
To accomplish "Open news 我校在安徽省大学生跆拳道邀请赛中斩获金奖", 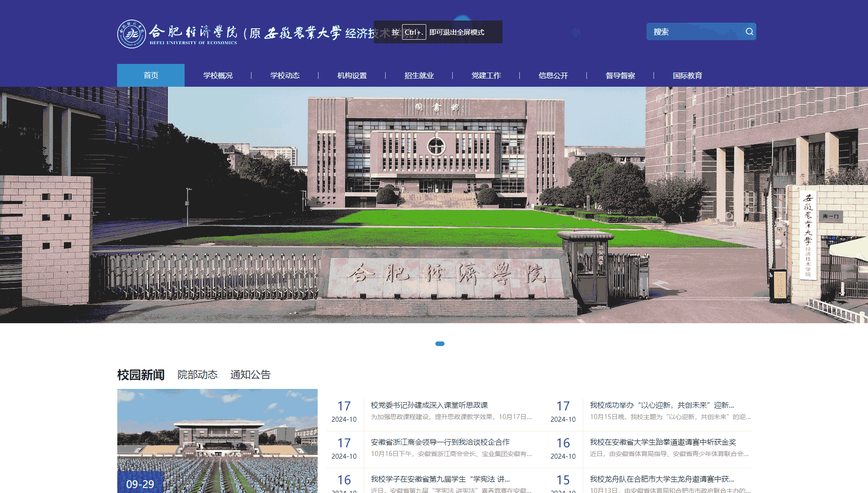I will click(x=663, y=442).
